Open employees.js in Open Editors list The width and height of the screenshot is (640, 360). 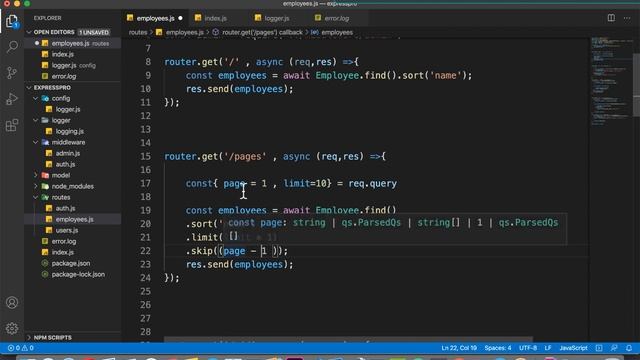[x=73, y=43]
